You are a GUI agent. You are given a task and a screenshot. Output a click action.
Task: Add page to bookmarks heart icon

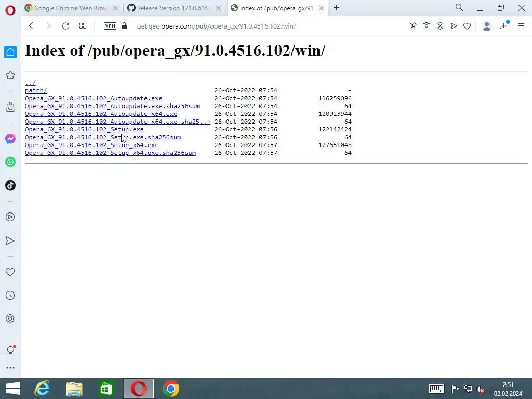(467, 26)
